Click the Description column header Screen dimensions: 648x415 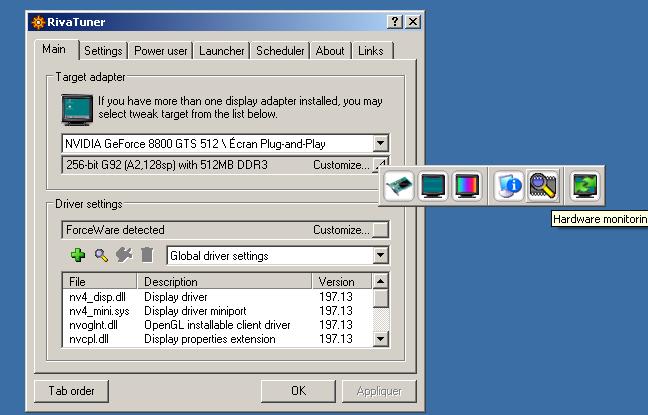pos(224,281)
